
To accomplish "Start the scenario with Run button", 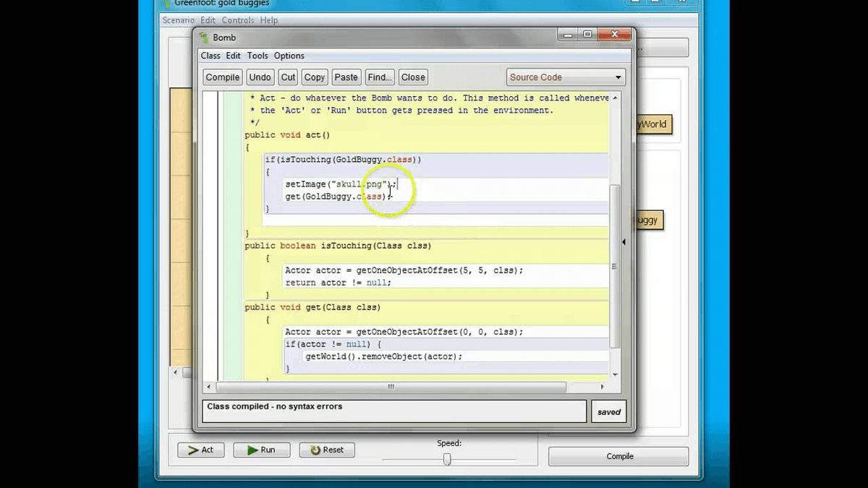I will pyautogui.click(x=261, y=450).
